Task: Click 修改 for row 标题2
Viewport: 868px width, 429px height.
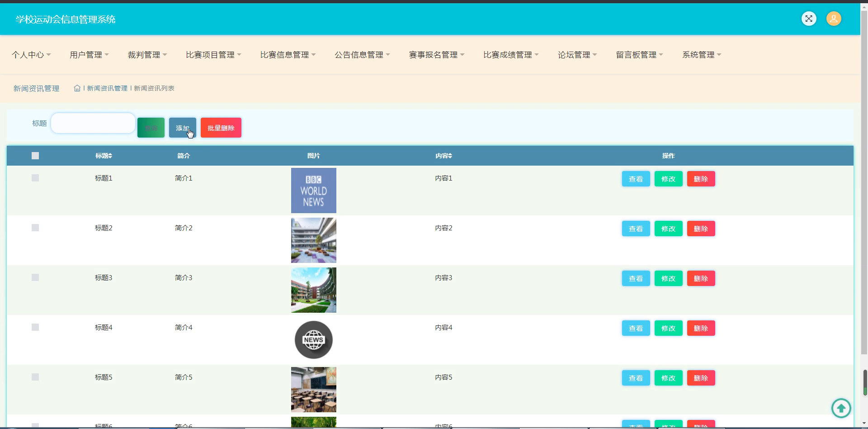Action: coord(669,229)
